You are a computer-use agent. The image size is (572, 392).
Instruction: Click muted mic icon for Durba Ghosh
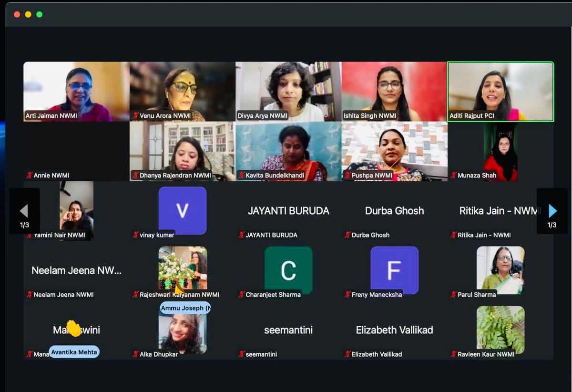tap(347, 235)
